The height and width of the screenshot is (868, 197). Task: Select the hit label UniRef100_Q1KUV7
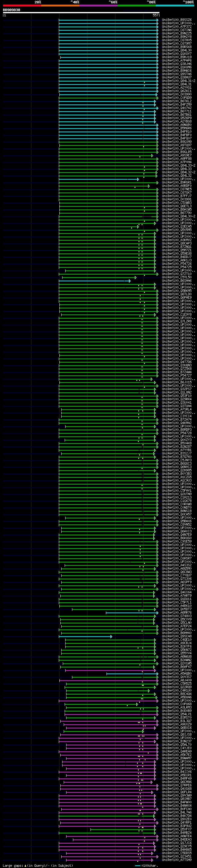click(177, 54)
